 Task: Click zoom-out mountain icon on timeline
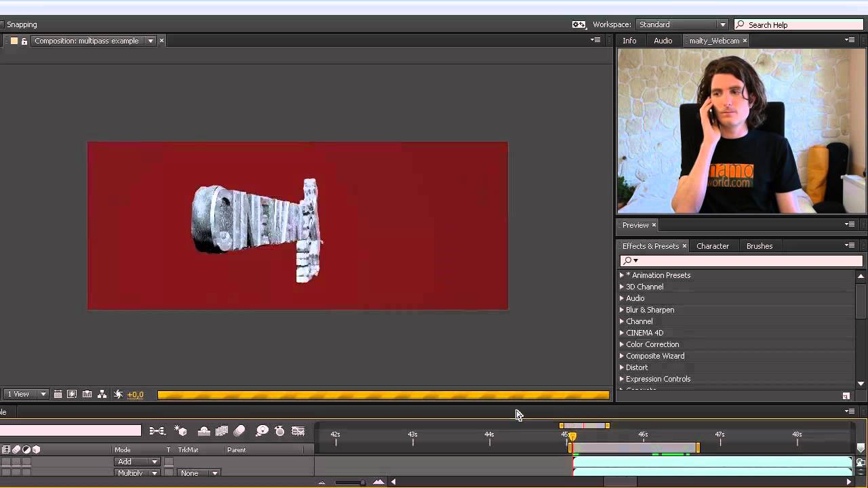pos(321,483)
